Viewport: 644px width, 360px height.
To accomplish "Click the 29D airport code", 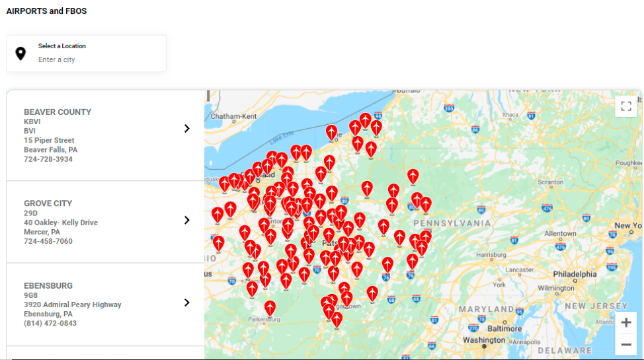I will [x=30, y=213].
